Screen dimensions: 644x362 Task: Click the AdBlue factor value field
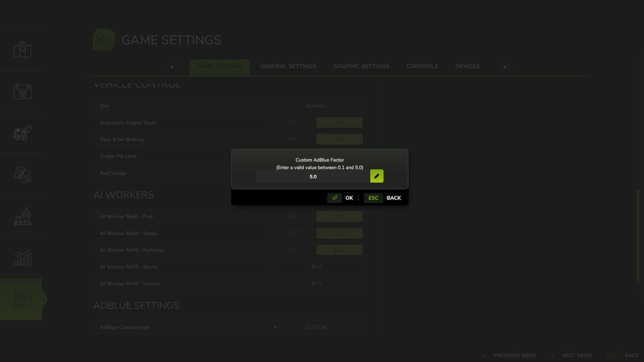313,176
